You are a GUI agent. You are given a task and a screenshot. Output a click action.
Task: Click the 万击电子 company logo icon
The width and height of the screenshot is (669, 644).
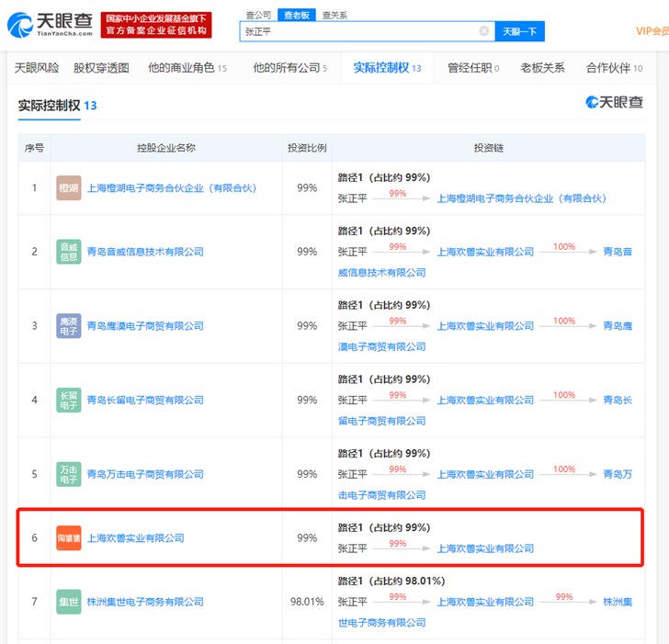69,474
